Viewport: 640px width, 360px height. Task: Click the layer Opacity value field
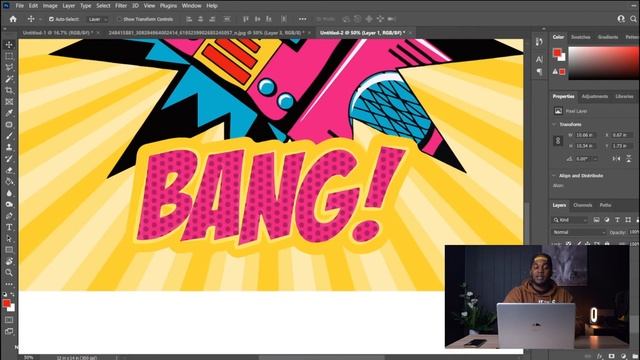tap(633, 232)
